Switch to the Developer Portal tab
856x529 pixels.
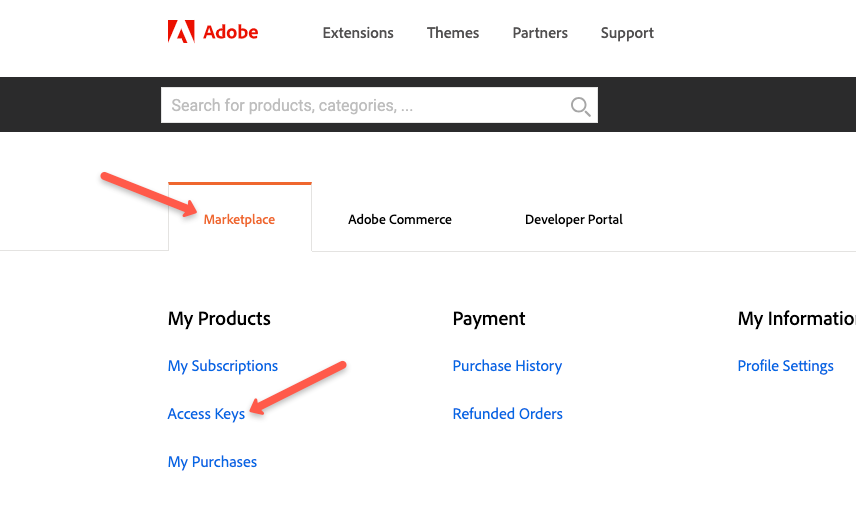click(574, 219)
